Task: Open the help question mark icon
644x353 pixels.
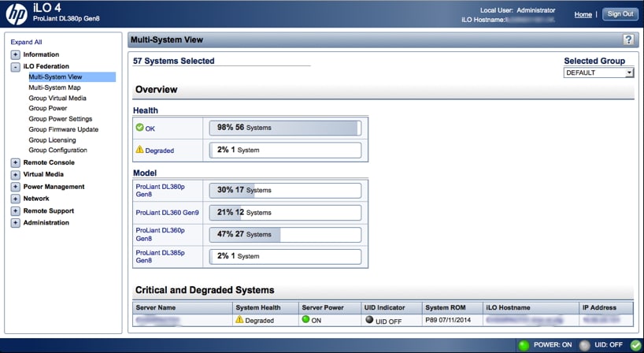Action: 628,39
